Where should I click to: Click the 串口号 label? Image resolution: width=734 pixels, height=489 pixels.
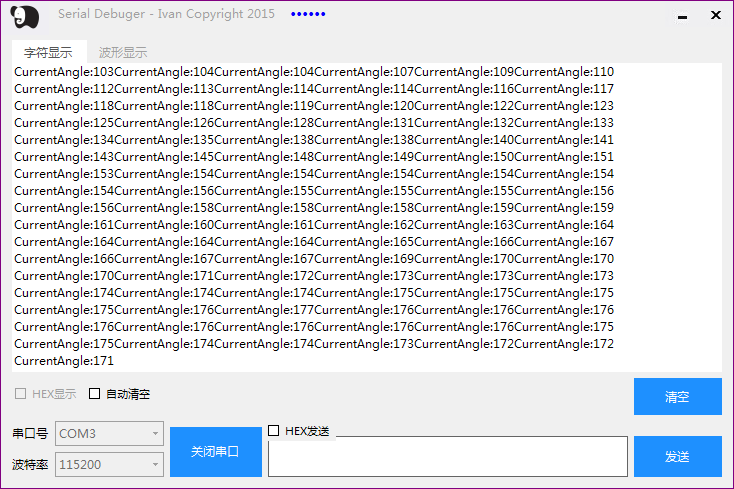click(30, 433)
